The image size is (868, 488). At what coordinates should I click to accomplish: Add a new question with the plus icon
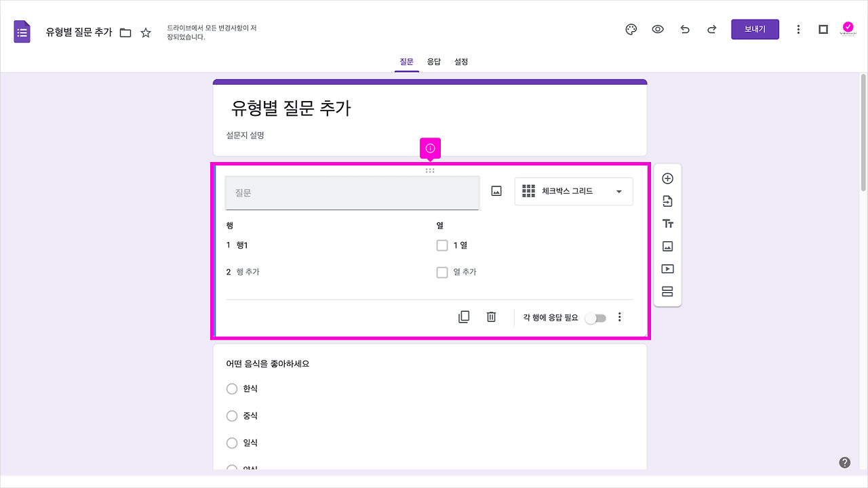[x=667, y=178]
